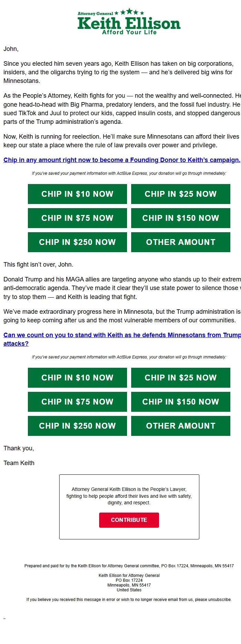Click the 'People's Lawyer' description in bordered box
The width and height of the screenshot is (241, 644).
coord(129,496)
